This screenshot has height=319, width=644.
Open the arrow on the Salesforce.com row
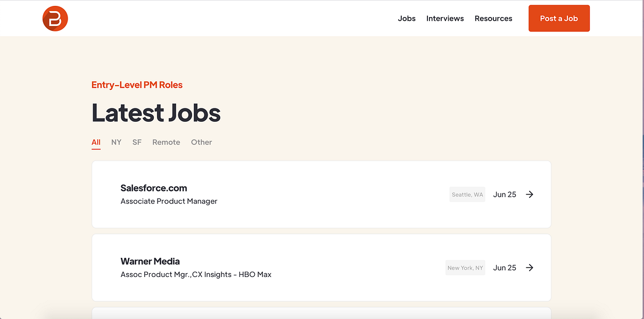point(530,195)
